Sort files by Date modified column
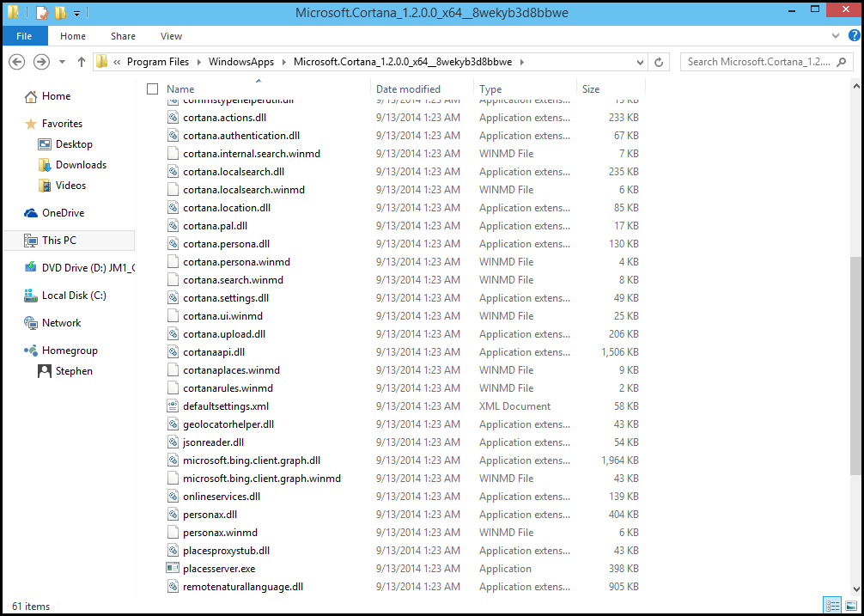This screenshot has height=616, width=864. (x=408, y=88)
